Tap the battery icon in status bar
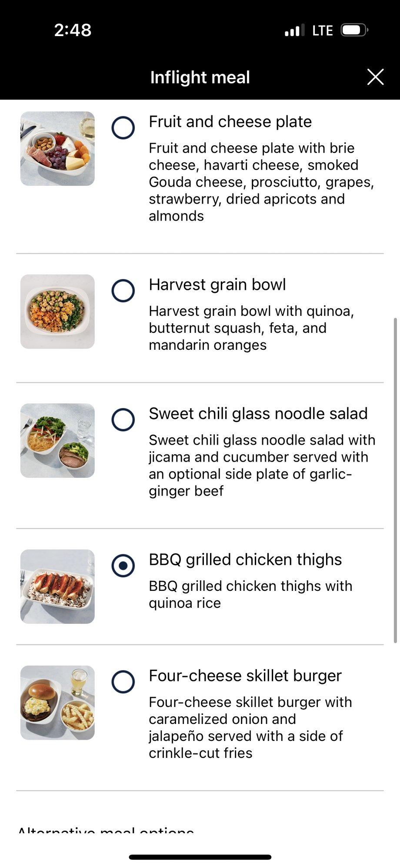This screenshot has width=400, height=868. pos(354,30)
